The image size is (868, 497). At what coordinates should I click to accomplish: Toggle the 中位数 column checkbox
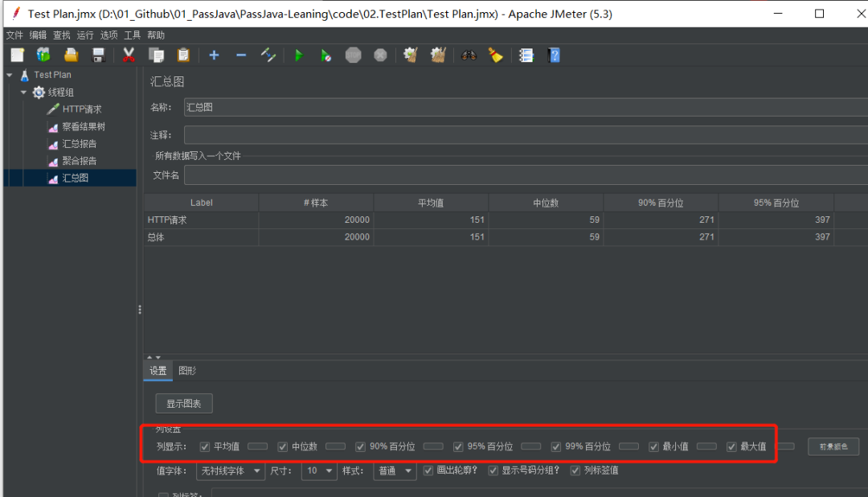(283, 446)
